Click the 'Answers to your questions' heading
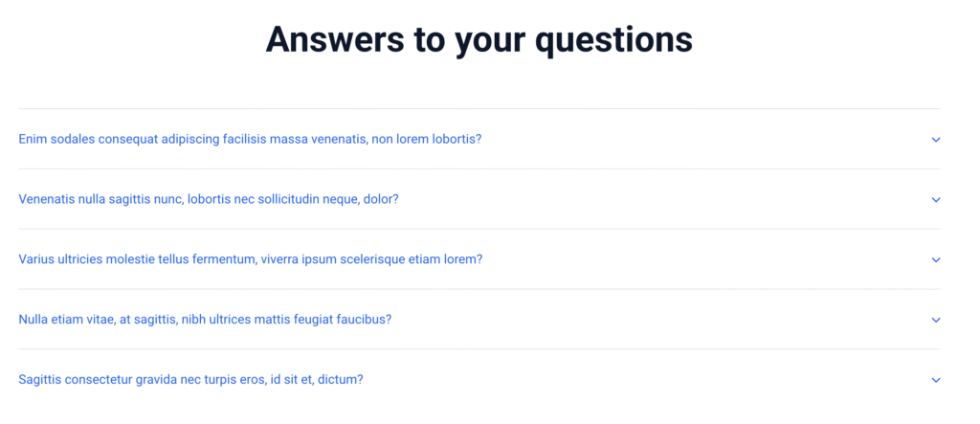 pos(479,40)
